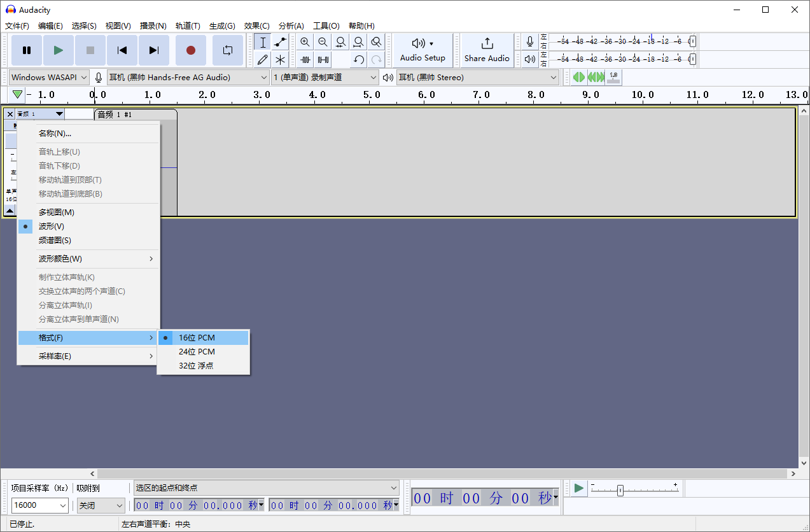Close the 音频 1 track with X
The height and width of the screenshot is (532, 810).
pyautogui.click(x=10, y=114)
